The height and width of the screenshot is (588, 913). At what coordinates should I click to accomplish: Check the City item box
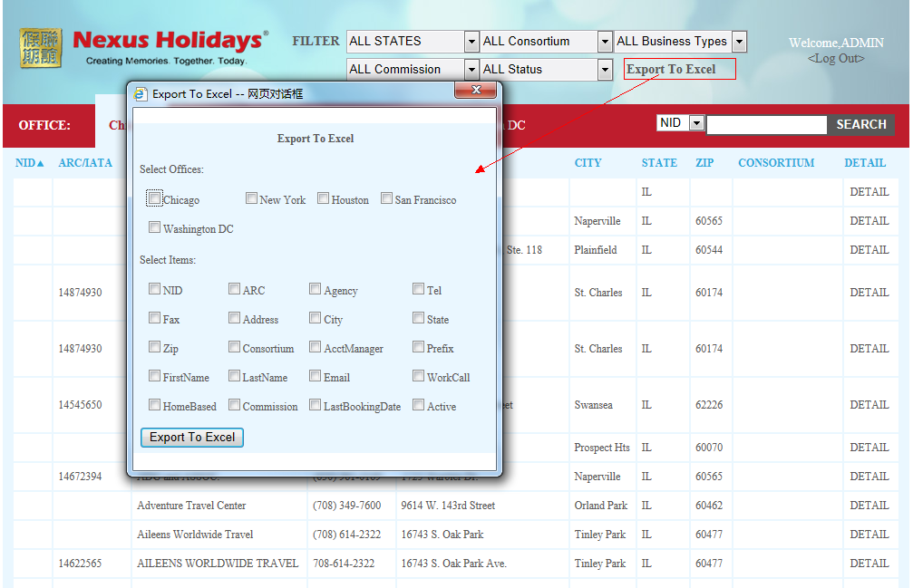(x=315, y=317)
